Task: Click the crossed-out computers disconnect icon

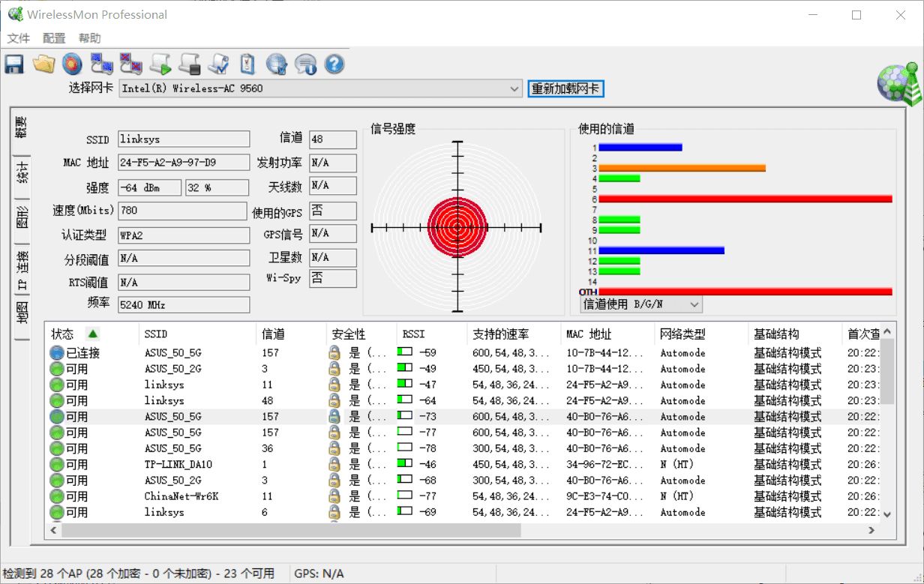Action: [130, 64]
